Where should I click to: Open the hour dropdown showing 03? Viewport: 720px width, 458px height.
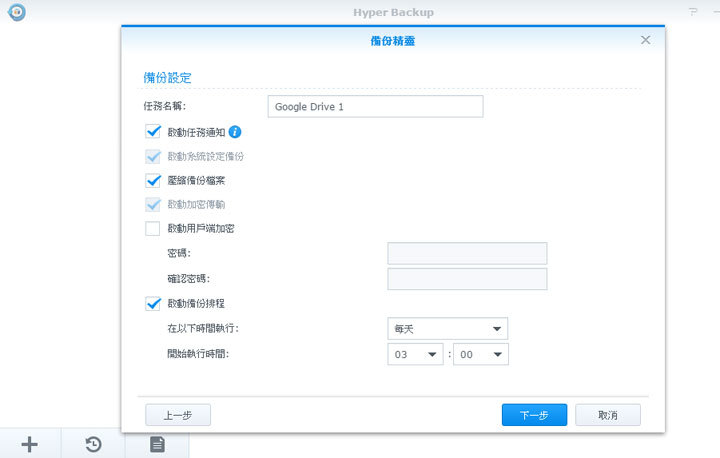[x=415, y=354]
